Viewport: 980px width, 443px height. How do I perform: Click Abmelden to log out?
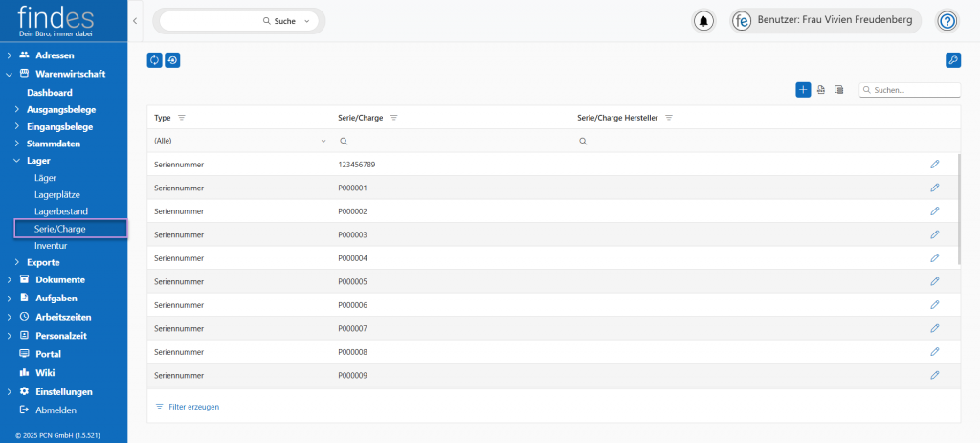point(56,410)
